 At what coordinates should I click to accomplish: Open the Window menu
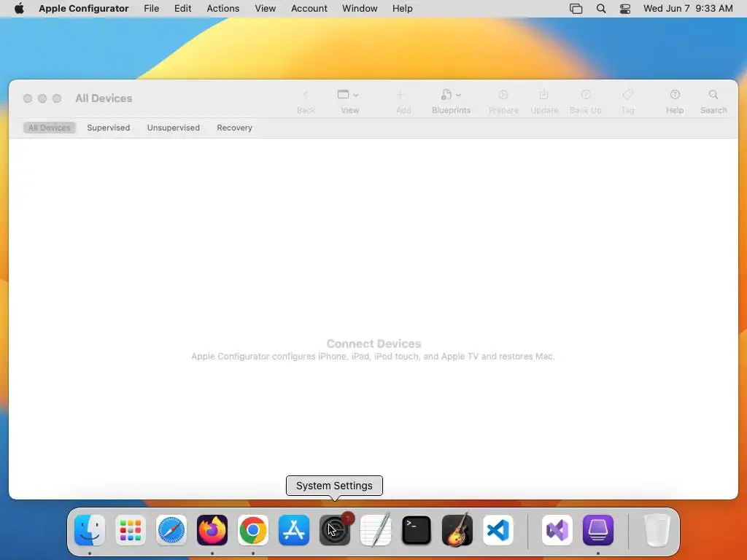(360, 9)
